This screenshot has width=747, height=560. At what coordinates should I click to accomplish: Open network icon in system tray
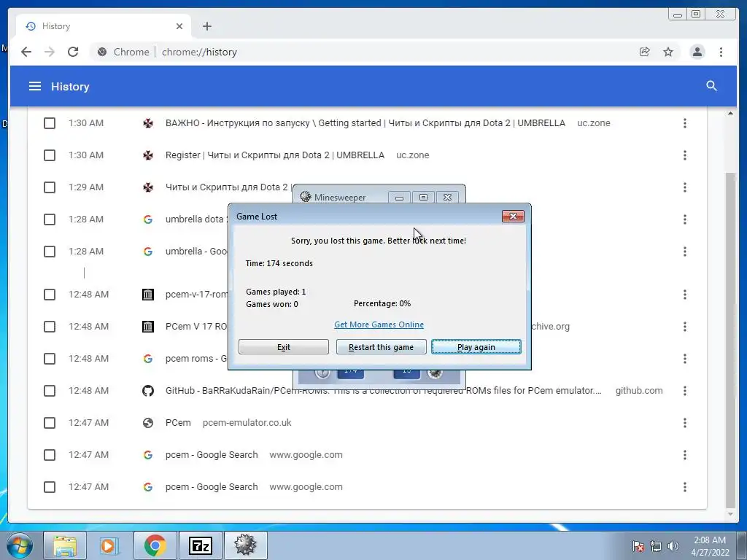tap(656, 547)
